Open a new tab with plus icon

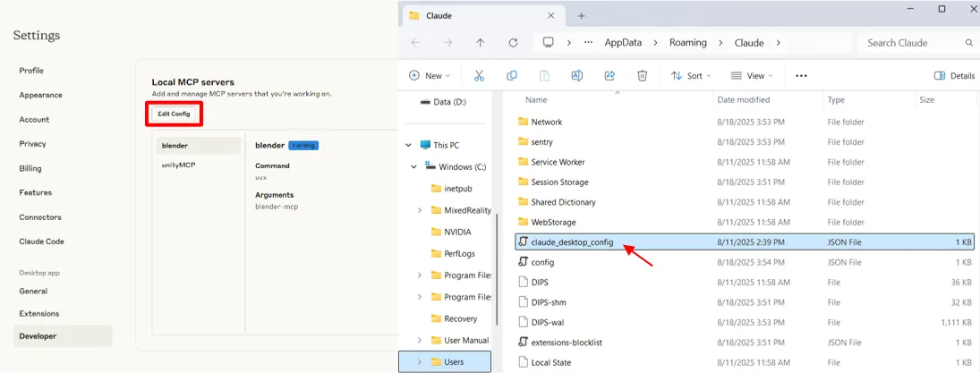(581, 16)
